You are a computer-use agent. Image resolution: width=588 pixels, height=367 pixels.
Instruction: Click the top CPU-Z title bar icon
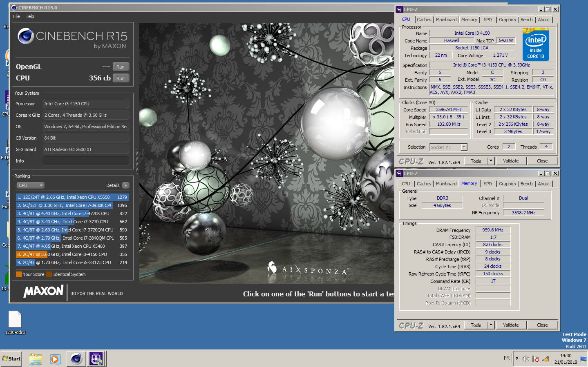pos(400,9)
